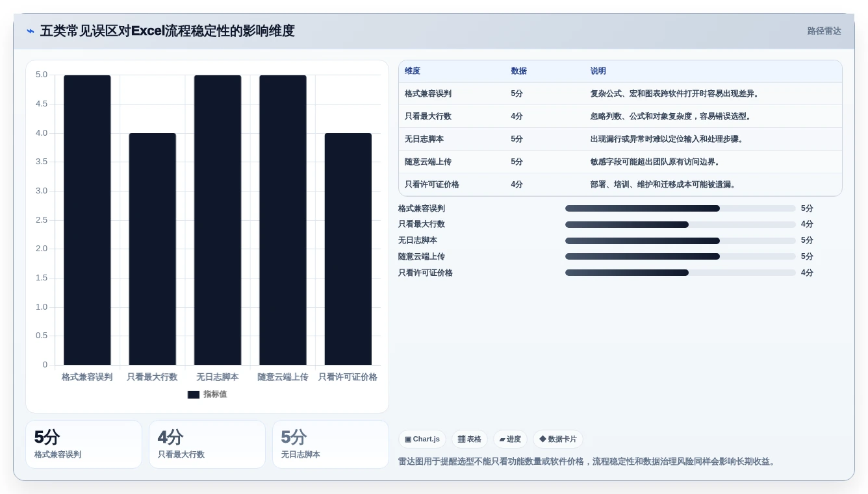The height and width of the screenshot is (494, 868).
Task: Click the 格式兼容误判 x-axis label
Action: (87, 377)
